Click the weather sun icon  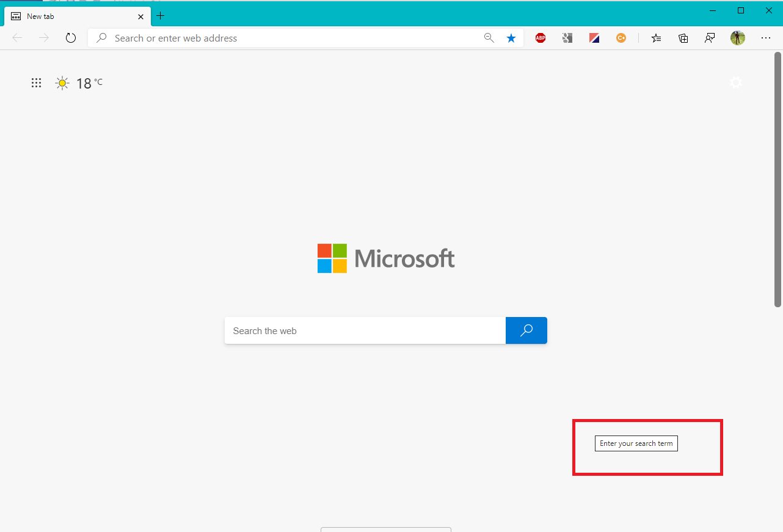tap(62, 82)
